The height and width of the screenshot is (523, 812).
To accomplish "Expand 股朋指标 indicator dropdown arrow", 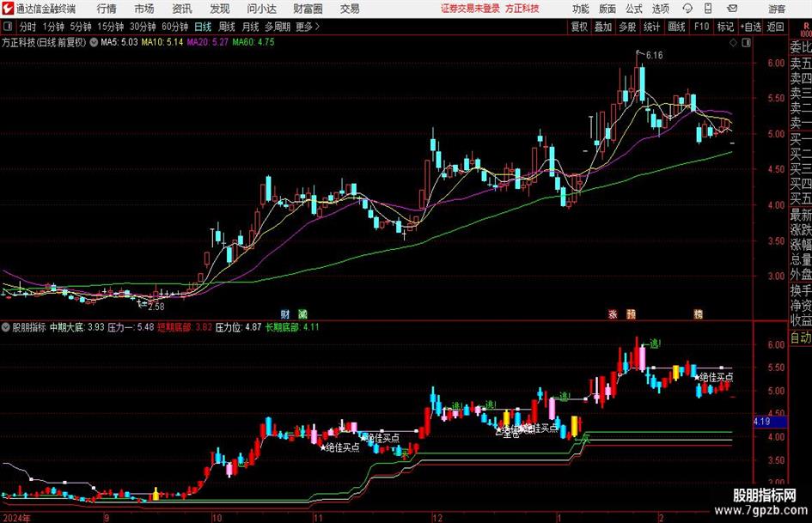I will tap(6, 327).
